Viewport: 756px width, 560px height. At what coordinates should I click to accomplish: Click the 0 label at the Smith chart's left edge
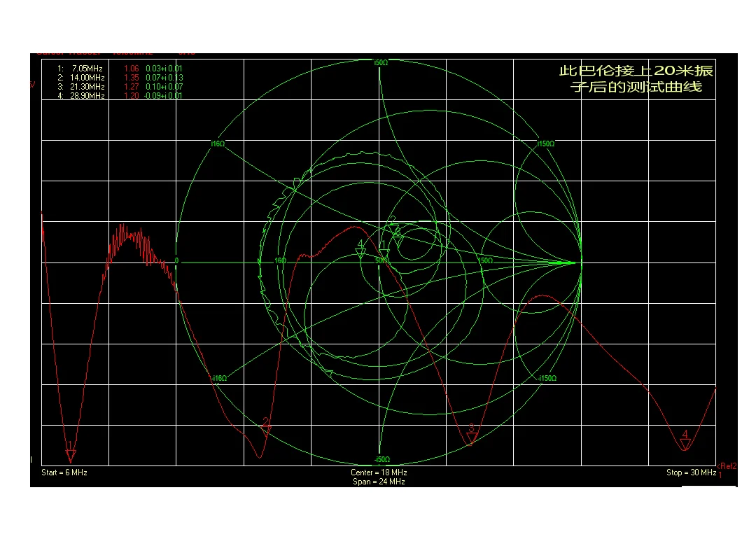pyautogui.click(x=176, y=260)
